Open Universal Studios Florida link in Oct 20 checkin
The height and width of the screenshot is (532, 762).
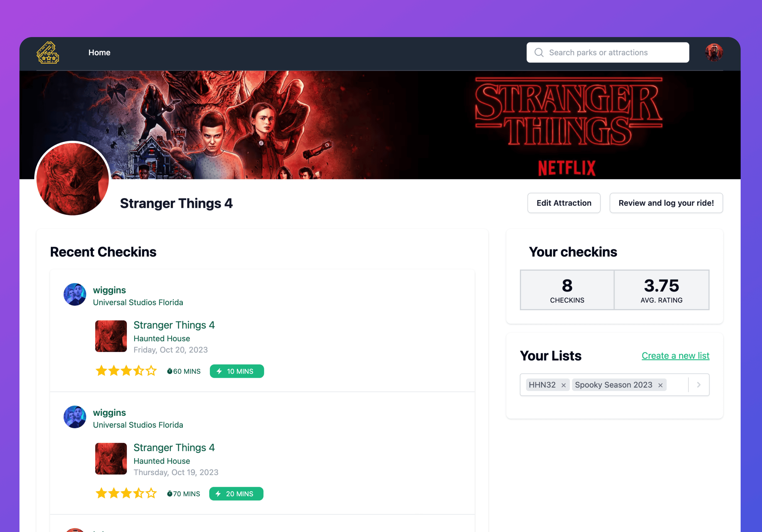[138, 302]
